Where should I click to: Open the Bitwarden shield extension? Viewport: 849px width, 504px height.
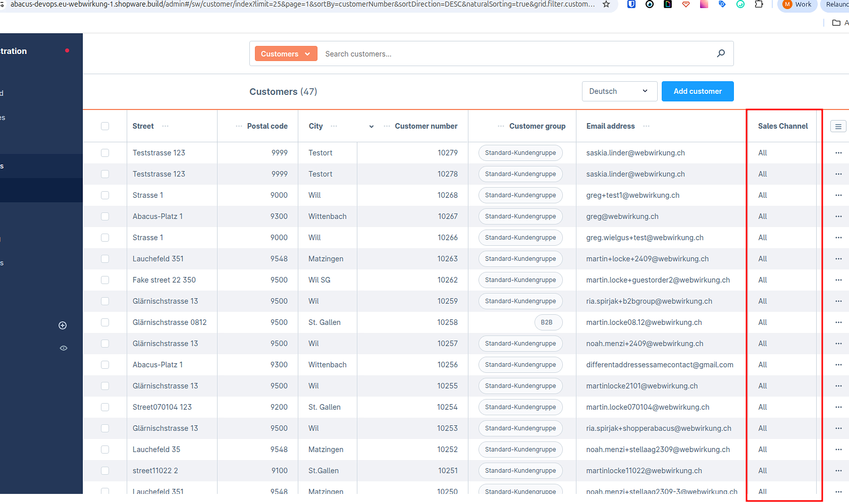point(631,4)
